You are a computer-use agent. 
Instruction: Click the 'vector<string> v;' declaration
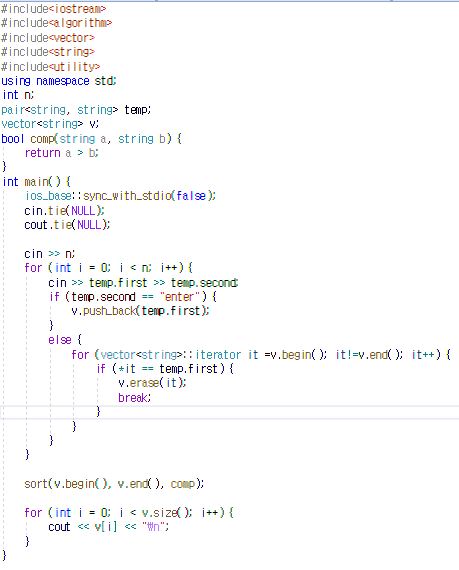[x=50, y=124]
